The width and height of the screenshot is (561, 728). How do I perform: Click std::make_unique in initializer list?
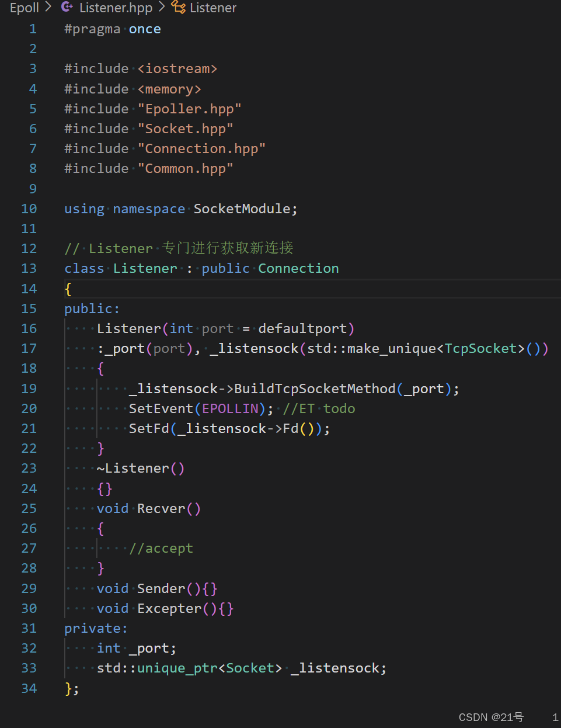pyautogui.click(x=371, y=348)
